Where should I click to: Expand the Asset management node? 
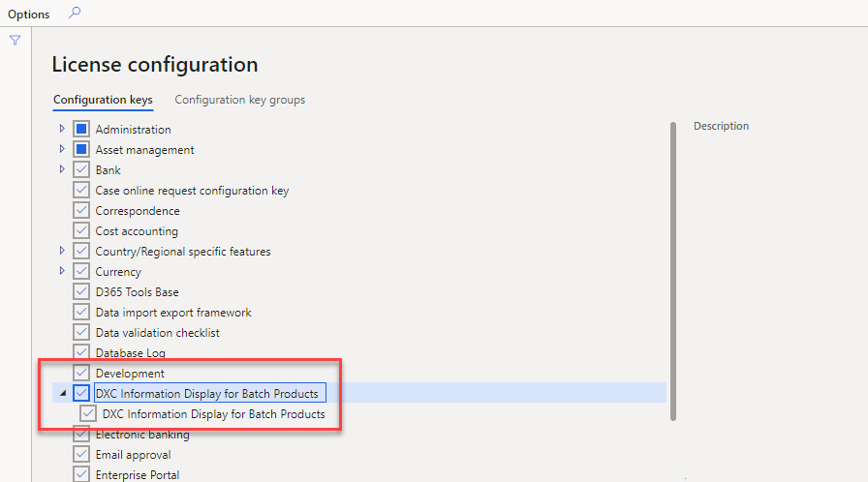click(62, 149)
